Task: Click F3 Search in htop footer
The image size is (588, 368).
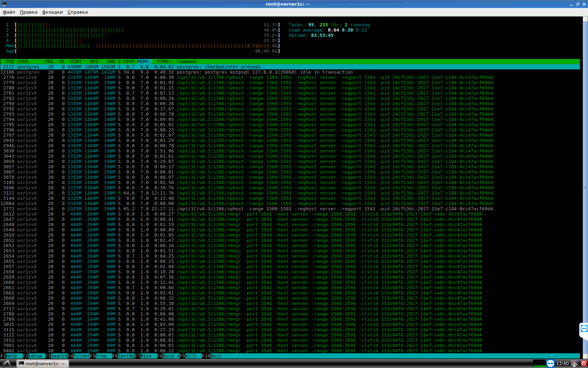Action: tap(56, 356)
